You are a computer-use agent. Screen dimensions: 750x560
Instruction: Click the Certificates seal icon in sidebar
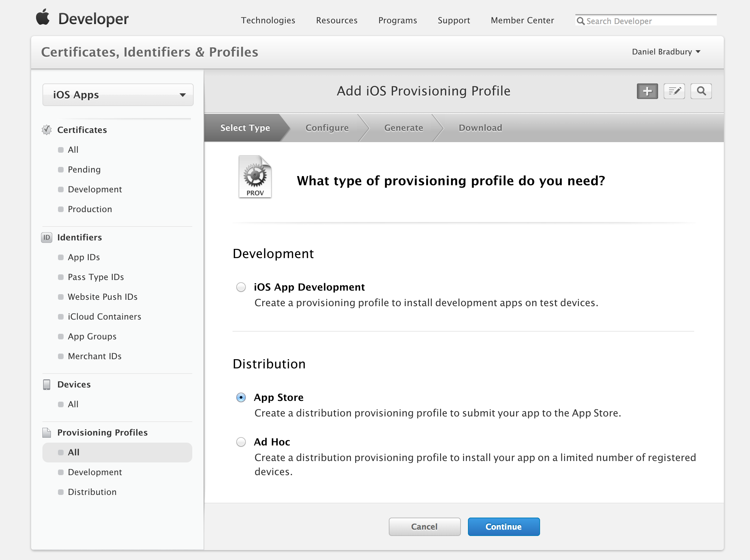click(47, 130)
